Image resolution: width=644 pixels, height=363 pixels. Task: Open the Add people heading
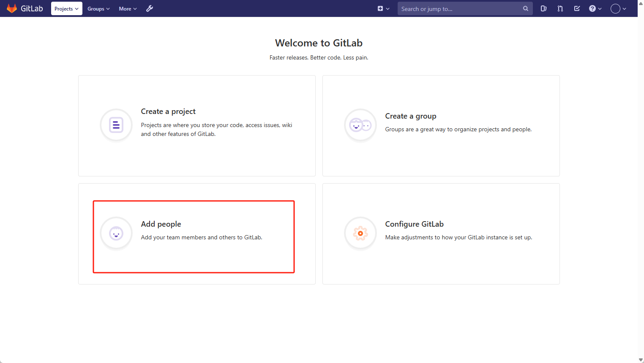coord(161,224)
